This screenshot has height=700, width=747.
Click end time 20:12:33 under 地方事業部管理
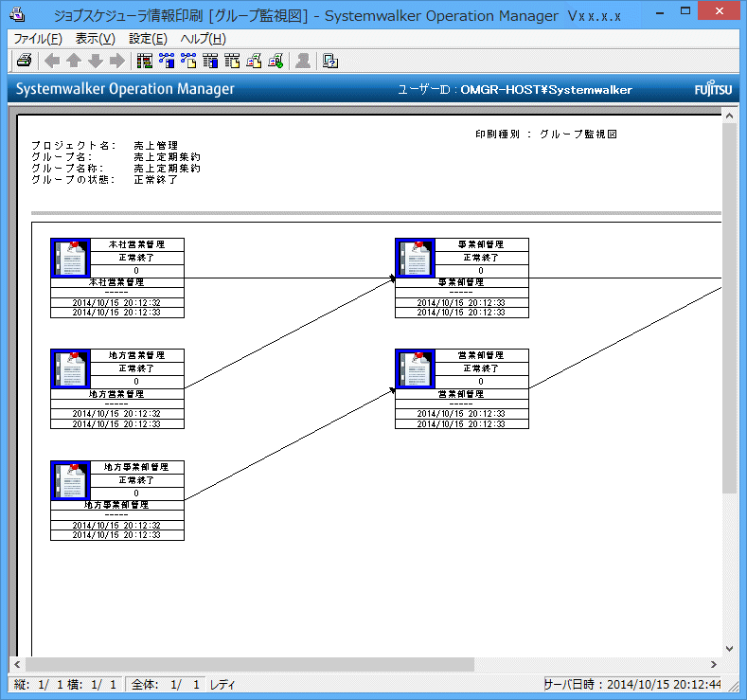pos(116,535)
